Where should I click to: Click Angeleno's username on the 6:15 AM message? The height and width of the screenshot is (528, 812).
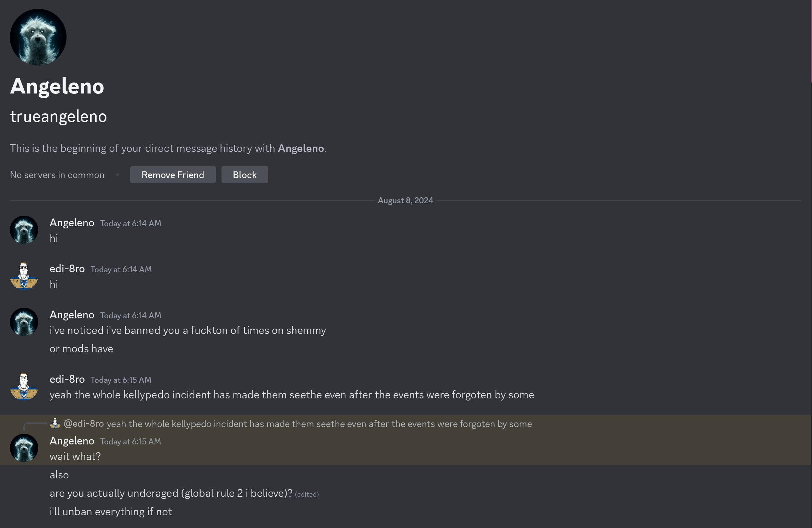tap(72, 441)
